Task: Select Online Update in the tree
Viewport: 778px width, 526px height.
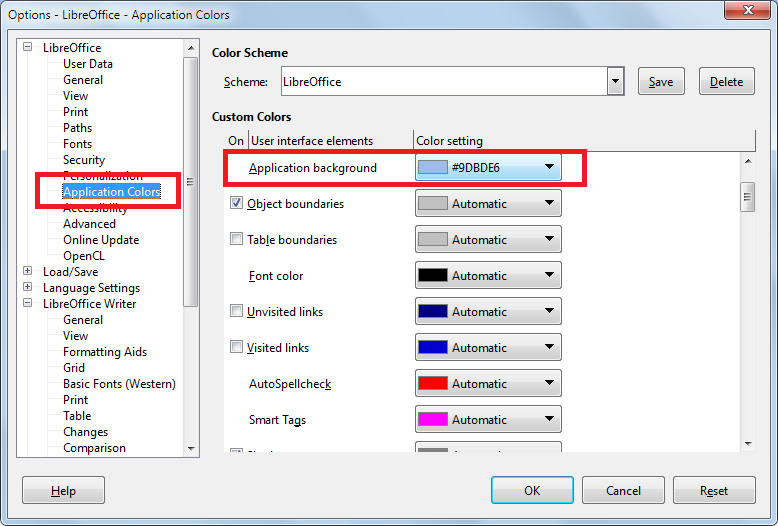Action: (101, 240)
